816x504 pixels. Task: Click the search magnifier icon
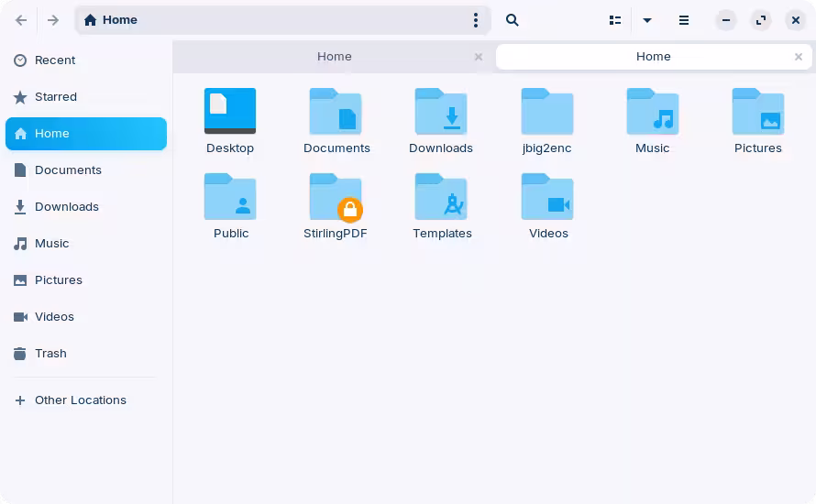(x=513, y=20)
